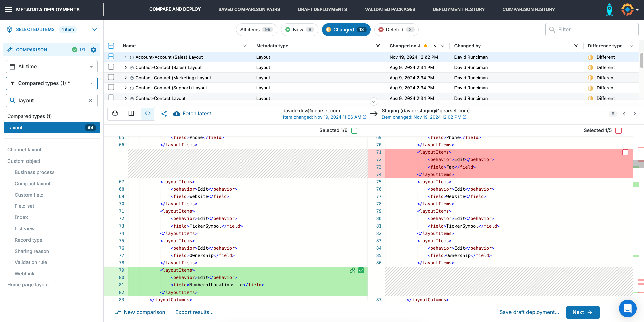Clear the layout search text
This screenshot has width=644, height=322.
[90, 101]
